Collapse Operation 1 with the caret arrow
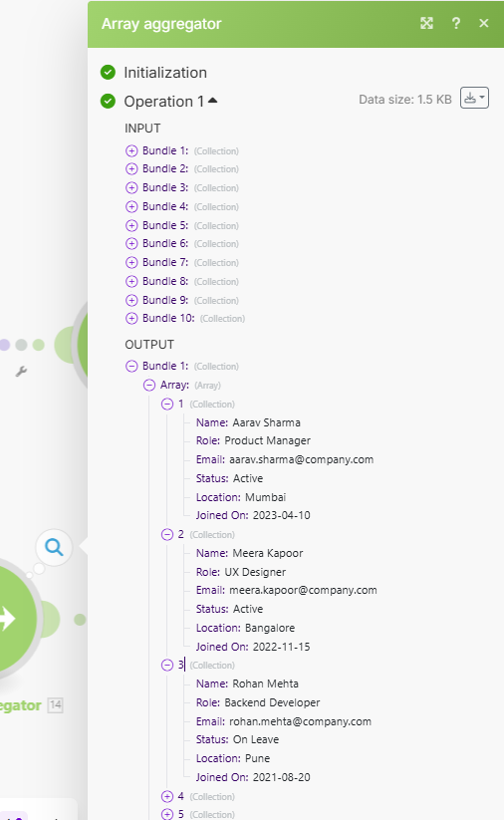 tap(213, 100)
